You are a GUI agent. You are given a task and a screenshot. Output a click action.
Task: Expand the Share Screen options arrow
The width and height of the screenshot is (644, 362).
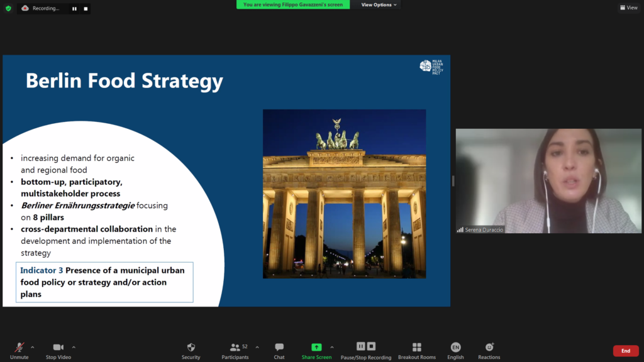(332, 347)
